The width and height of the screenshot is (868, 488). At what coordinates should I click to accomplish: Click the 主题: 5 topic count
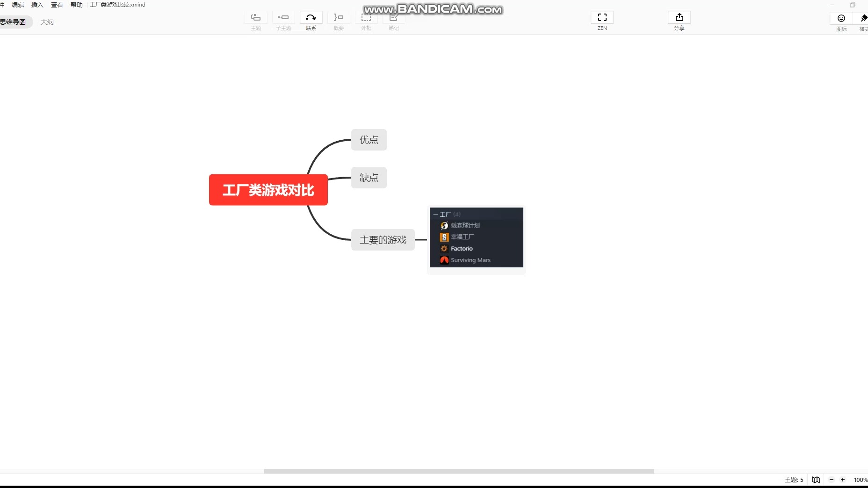[794, 480]
